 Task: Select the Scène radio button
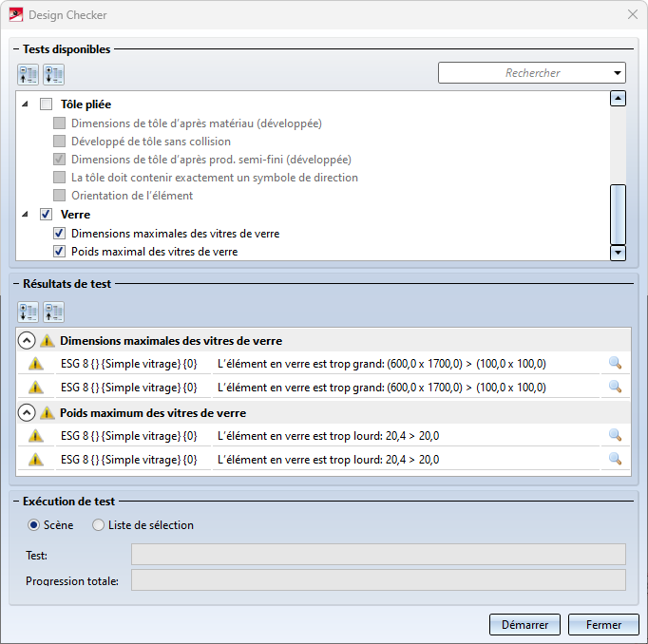(x=33, y=525)
